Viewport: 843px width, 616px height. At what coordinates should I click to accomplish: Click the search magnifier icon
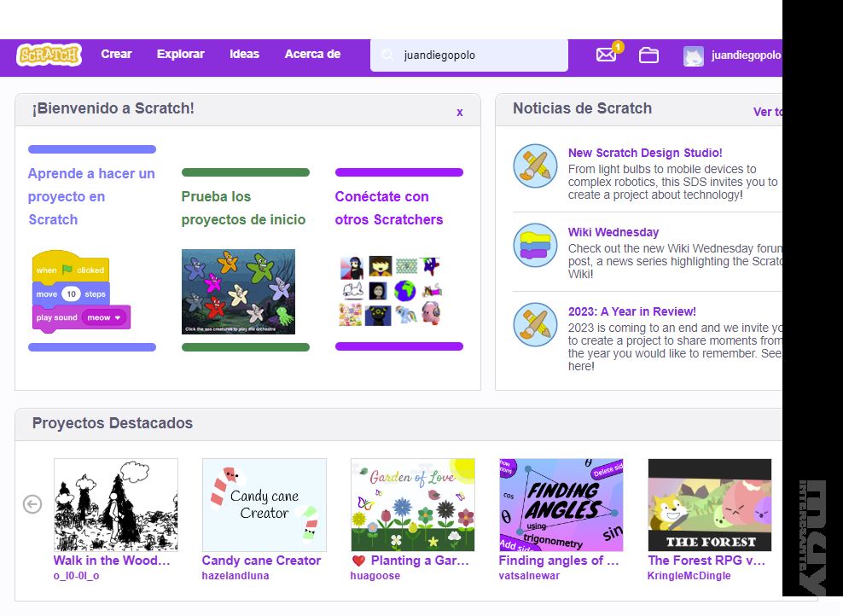388,55
